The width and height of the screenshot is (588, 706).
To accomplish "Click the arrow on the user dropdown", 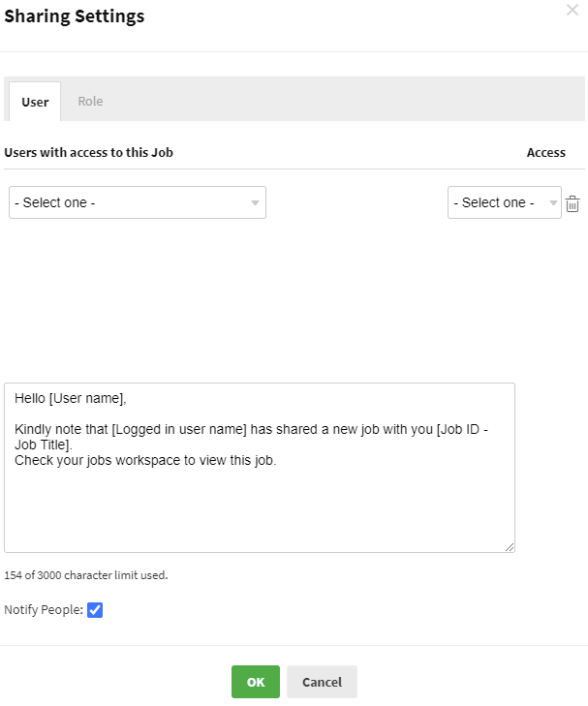I will 255,203.
